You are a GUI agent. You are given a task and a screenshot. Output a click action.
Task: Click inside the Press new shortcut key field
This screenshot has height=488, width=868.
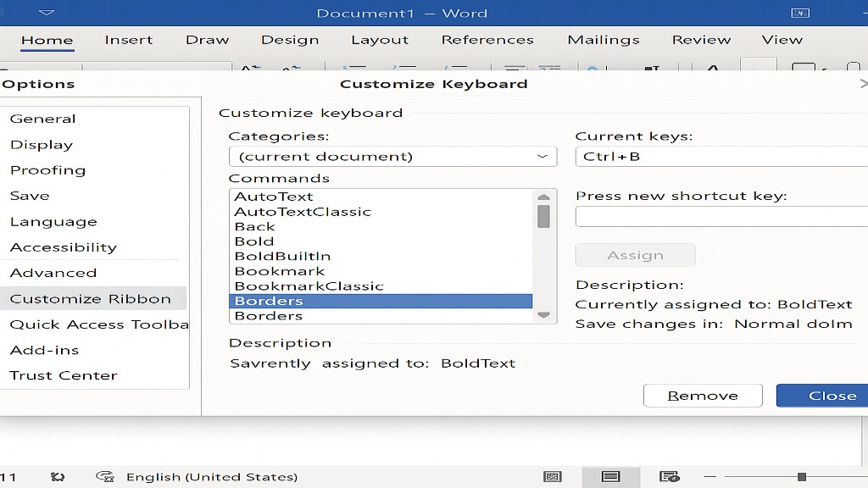(x=721, y=216)
